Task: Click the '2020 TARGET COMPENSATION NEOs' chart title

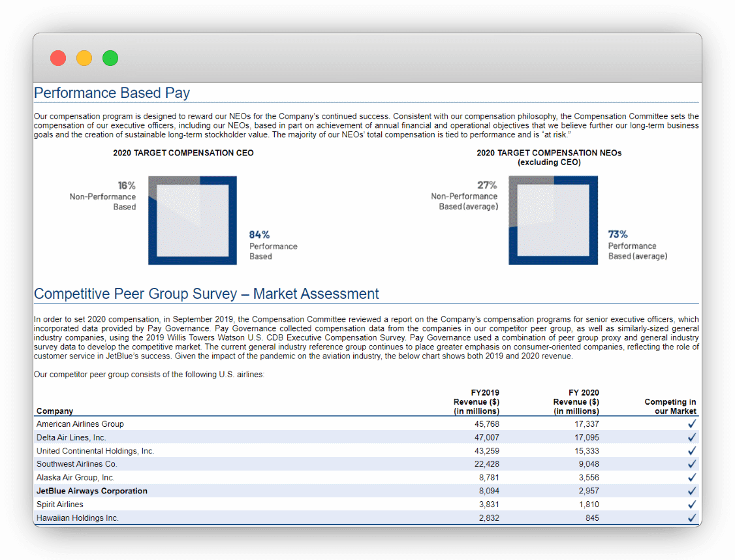Action: tap(549, 157)
